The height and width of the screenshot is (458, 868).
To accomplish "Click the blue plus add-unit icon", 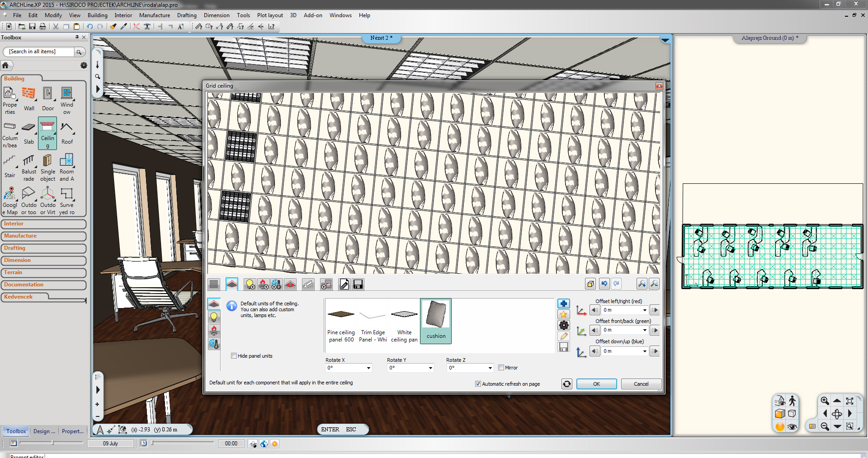I will click(x=563, y=304).
